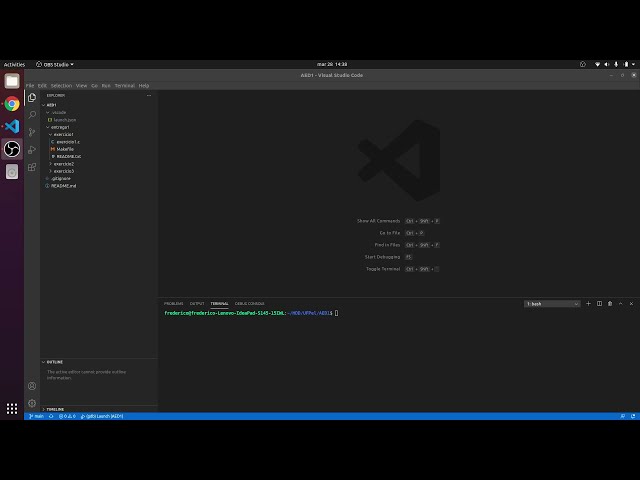
Task: Create a new terminal with the plus icon
Action: 588,304
